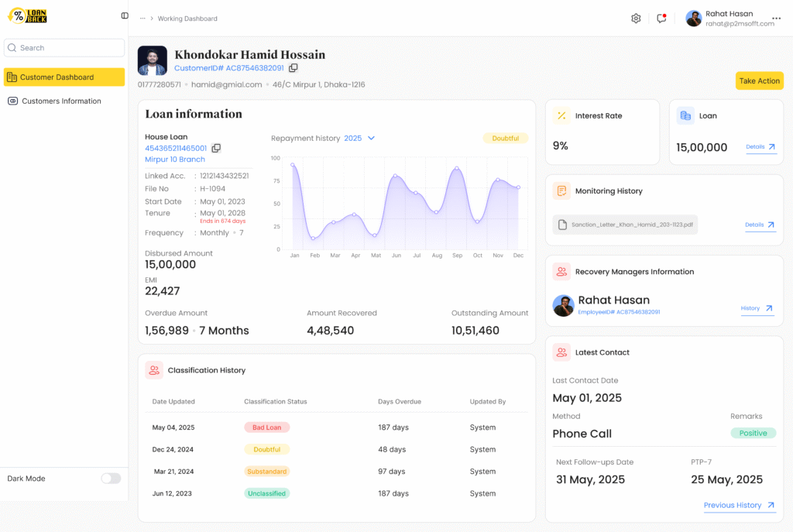Copy the house loan account number

216,148
